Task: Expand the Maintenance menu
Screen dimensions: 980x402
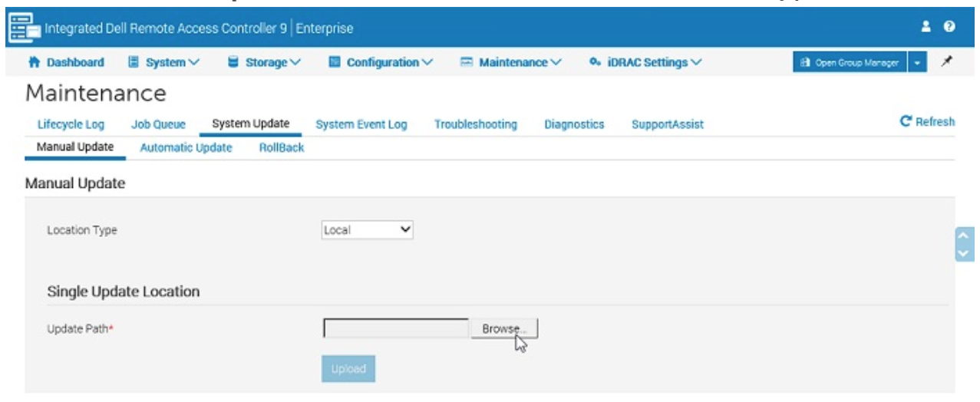Action: (511, 62)
